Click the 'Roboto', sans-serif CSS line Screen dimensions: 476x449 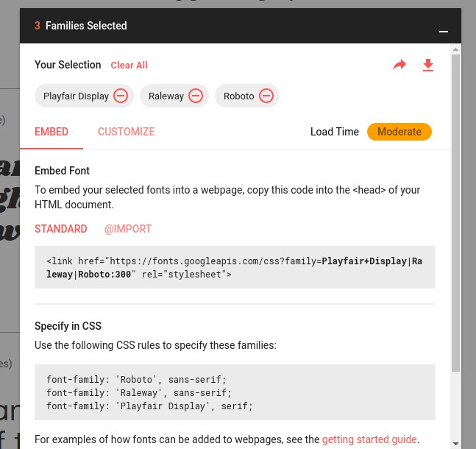[x=136, y=379]
